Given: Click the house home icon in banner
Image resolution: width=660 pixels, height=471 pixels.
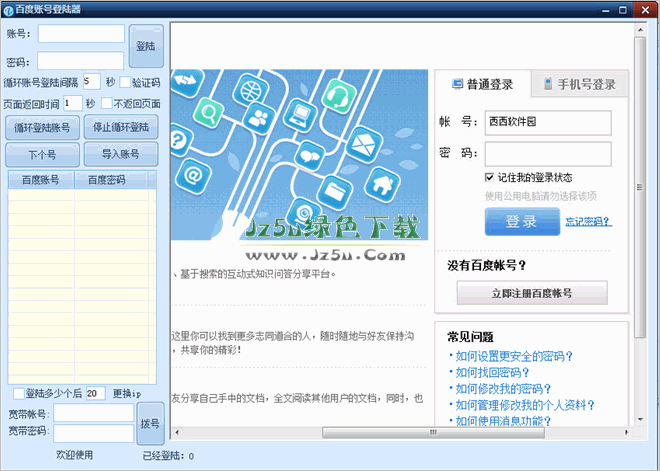Looking at the screenshot, I should (382, 184).
